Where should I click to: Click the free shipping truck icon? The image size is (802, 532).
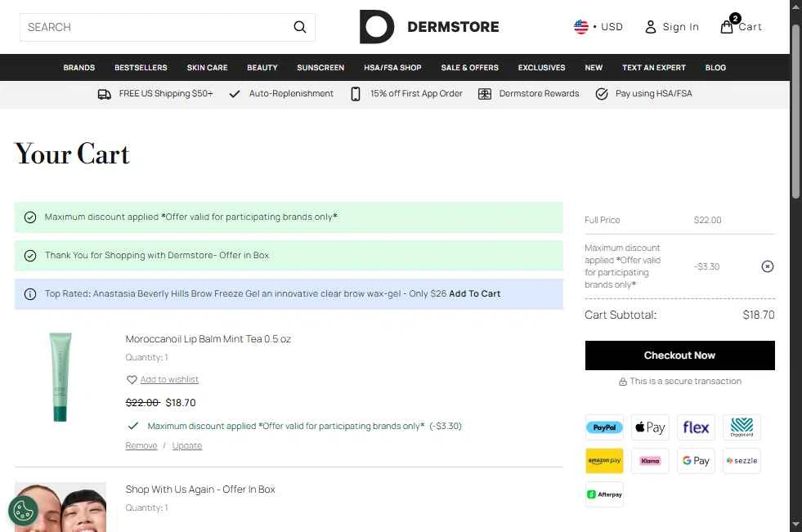tap(105, 94)
